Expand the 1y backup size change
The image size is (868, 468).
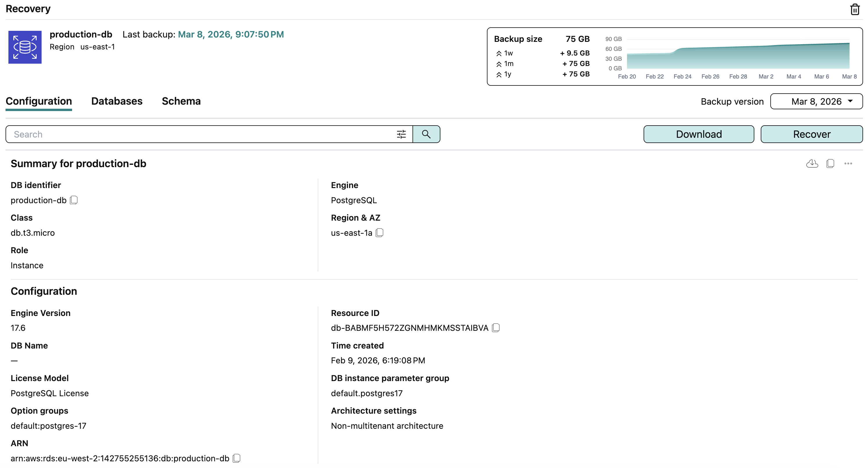point(499,74)
